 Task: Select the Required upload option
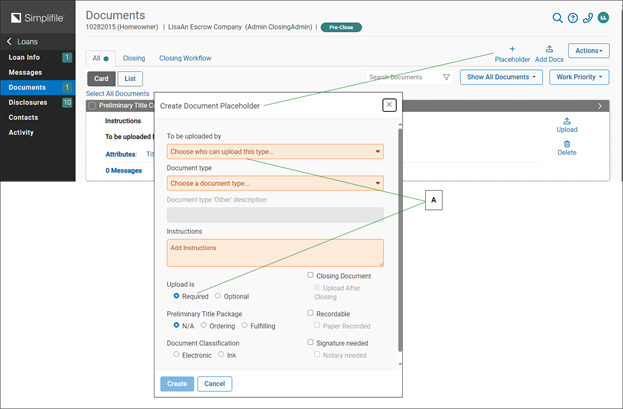[x=176, y=296]
